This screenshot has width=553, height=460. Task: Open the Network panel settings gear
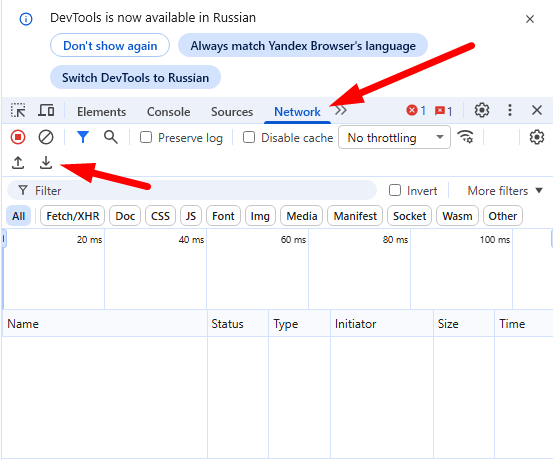(536, 137)
